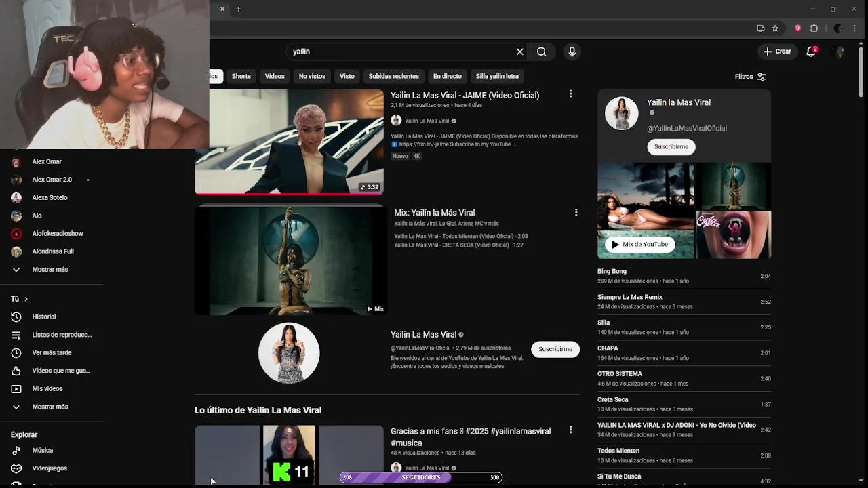Open Yailin La Mas Viral channel name under JAIME
868x488 pixels.
pos(427,121)
